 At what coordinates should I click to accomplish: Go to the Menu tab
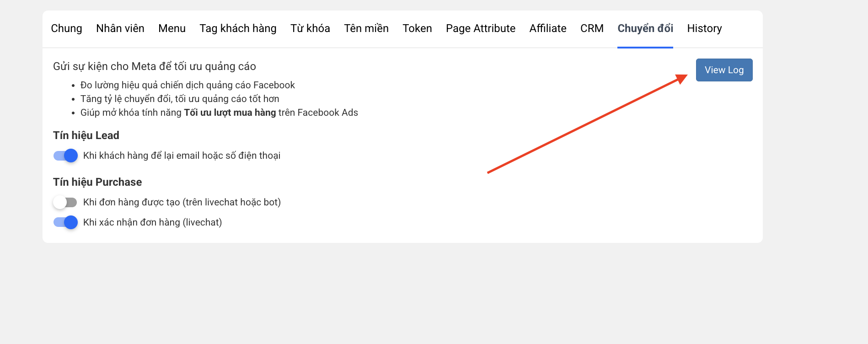point(172,28)
